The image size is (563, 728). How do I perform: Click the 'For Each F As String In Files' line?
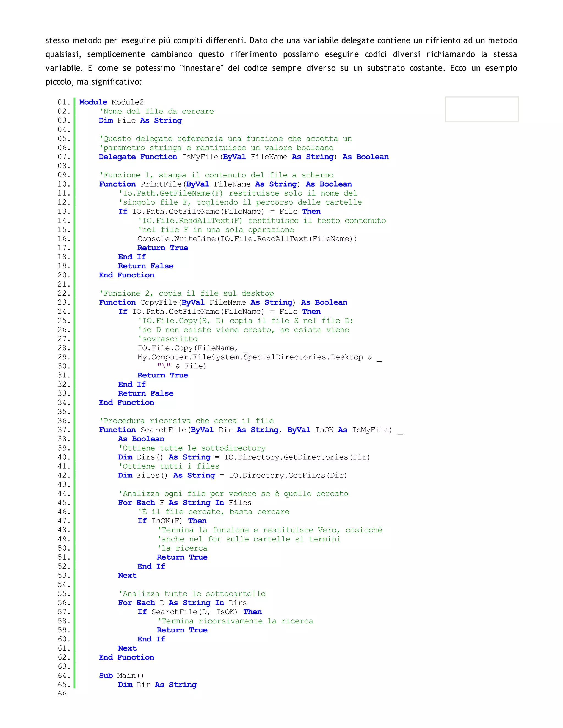click(x=185, y=503)
